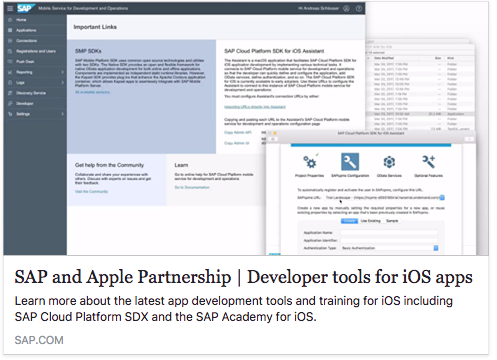
Task: Expand the Settings sidebar chevron
Action: point(62,114)
